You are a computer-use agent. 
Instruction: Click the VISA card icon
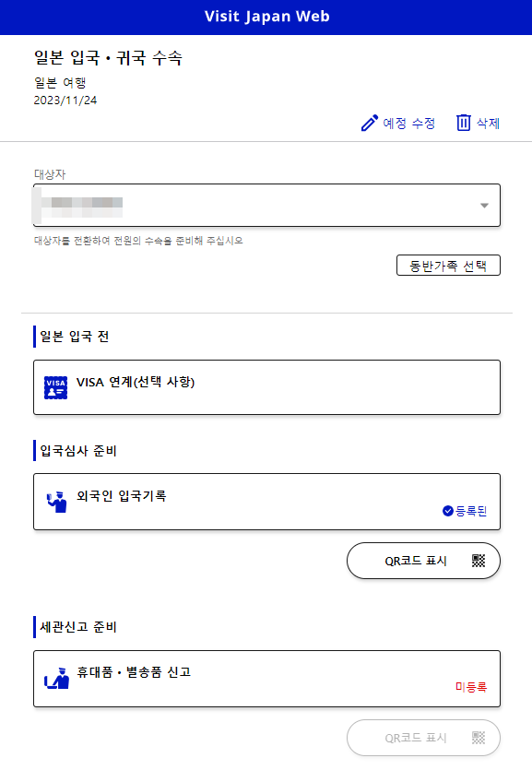[53, 387]
